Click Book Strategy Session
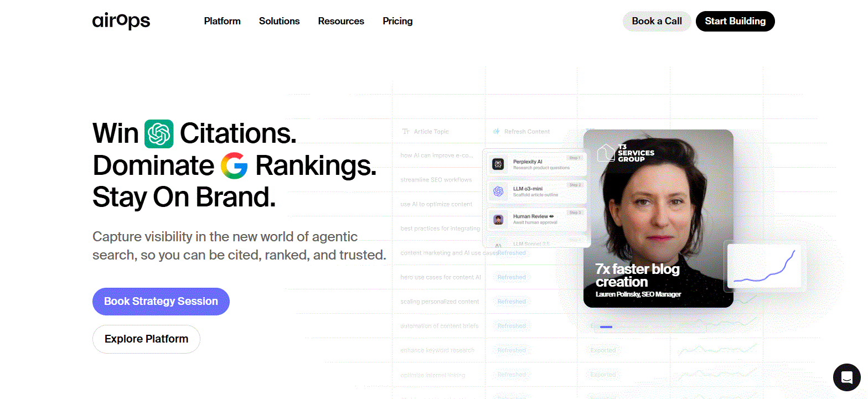This screenshot has height=399, width=868. pos(161,302)
